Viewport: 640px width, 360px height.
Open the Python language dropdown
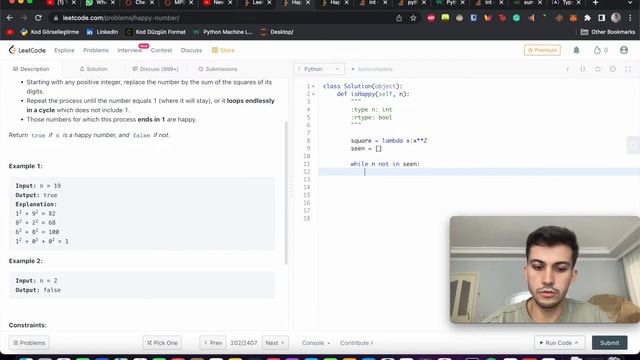point(319,69)
